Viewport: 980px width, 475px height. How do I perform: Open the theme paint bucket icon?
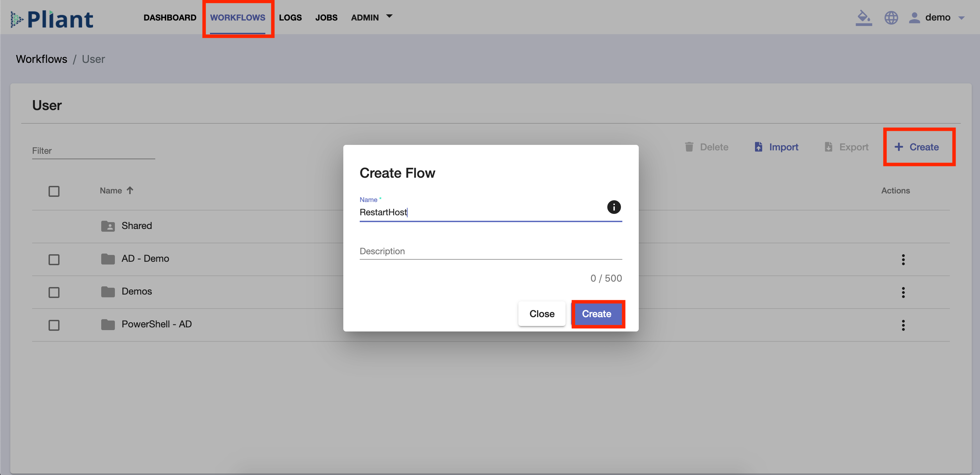pos(864,17)
